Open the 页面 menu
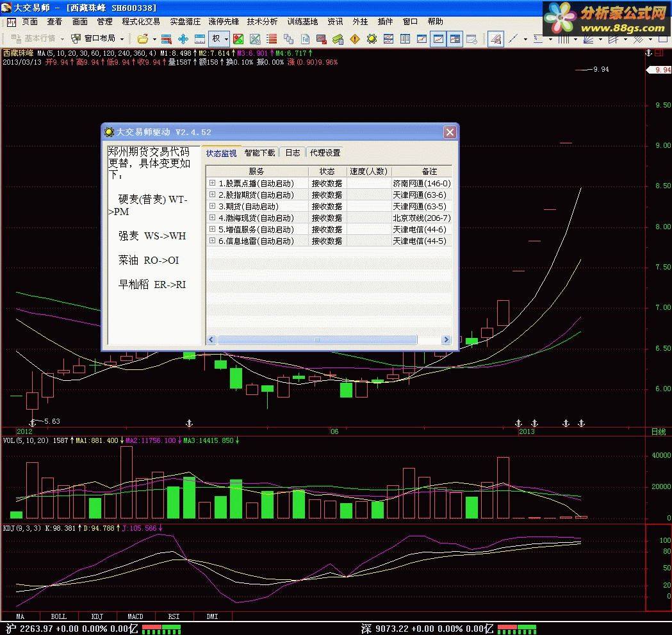The height and width of the screenshot is (635, 672). point(30,21)
